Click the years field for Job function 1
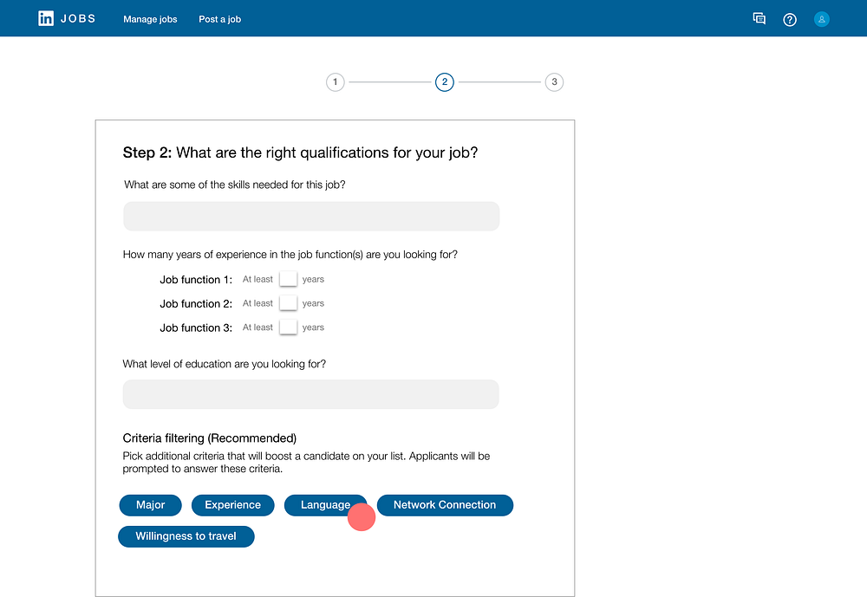 (x=288, y=278)
